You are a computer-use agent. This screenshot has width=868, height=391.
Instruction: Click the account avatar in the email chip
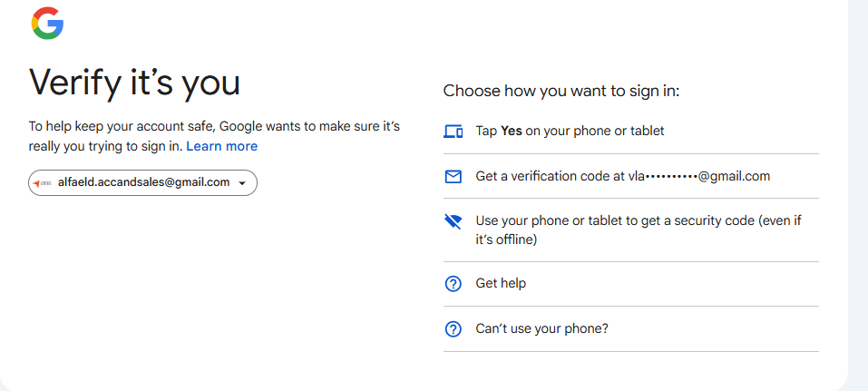coord(42,182)
